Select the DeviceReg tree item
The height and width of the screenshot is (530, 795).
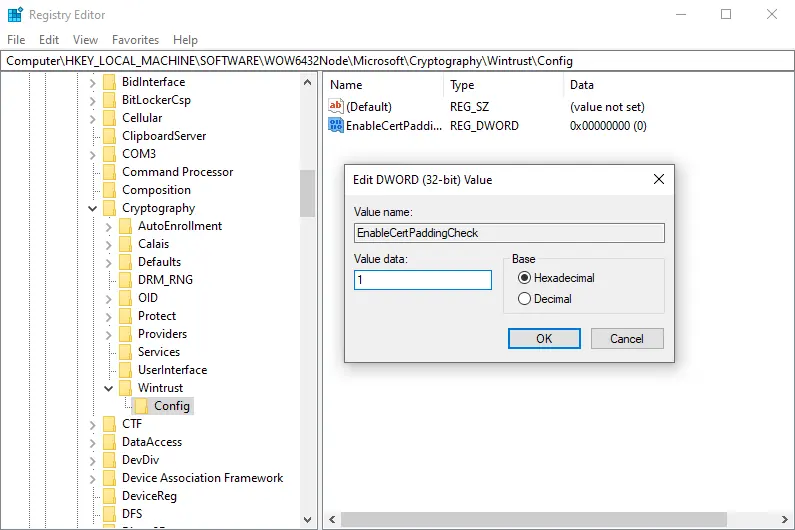point(149,496)
